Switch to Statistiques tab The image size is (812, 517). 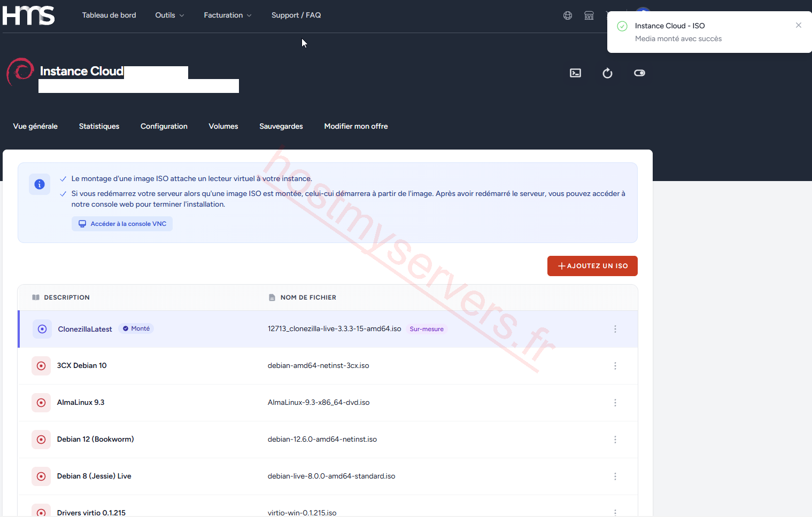(99, 127)
